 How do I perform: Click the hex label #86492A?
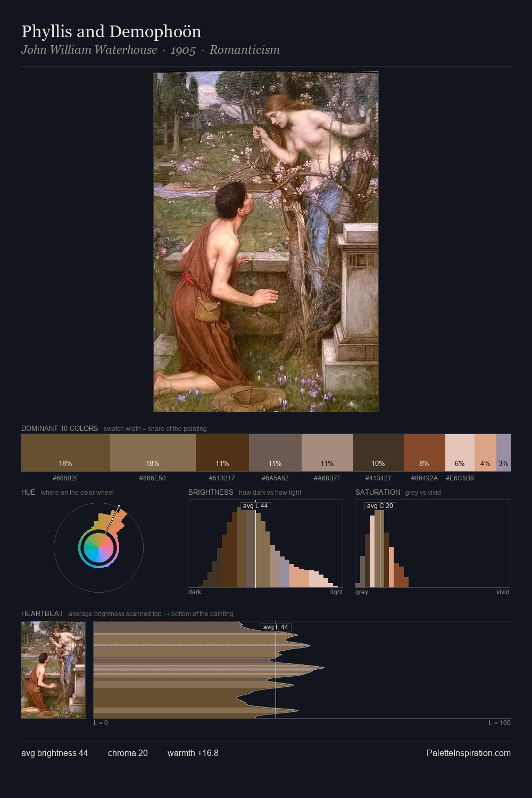424,478
